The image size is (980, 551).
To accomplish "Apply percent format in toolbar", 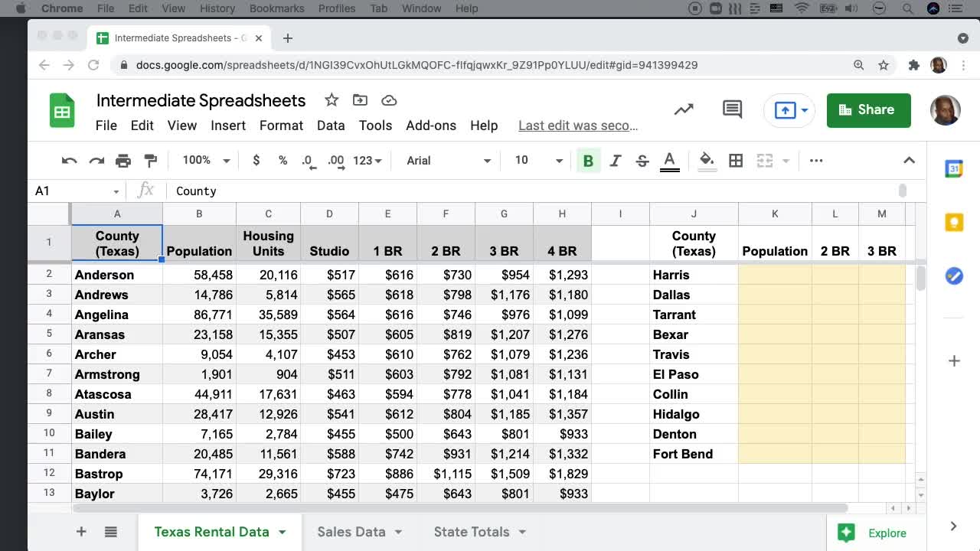I will (283, 161).
